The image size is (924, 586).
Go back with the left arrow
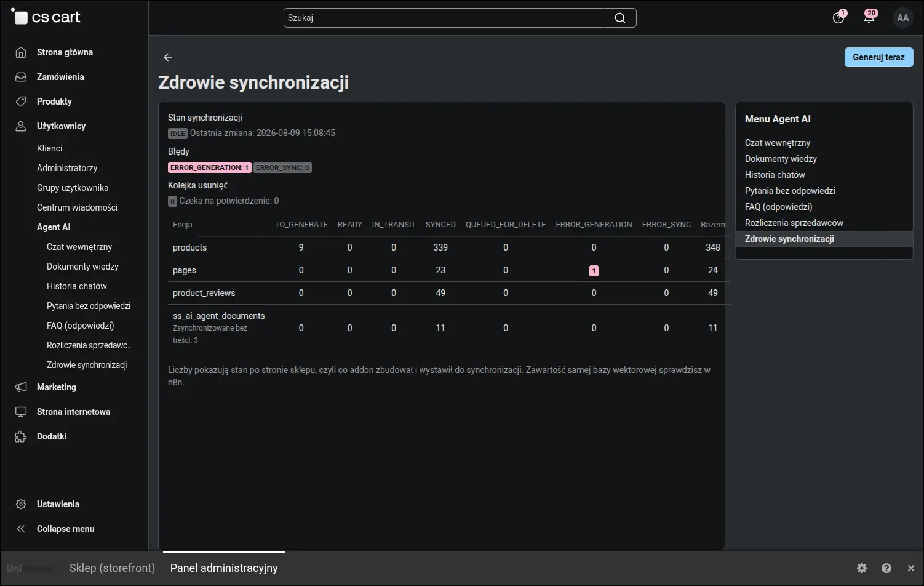pos(167,57)
